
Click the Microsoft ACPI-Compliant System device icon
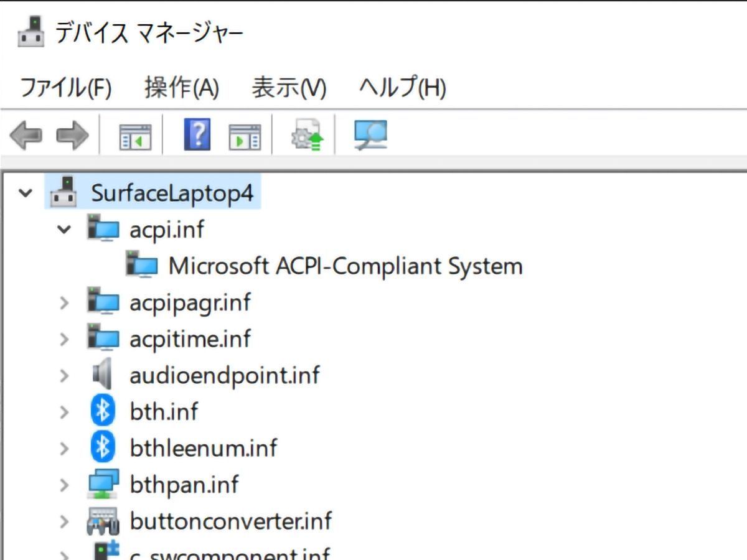(x=142, y=265)
